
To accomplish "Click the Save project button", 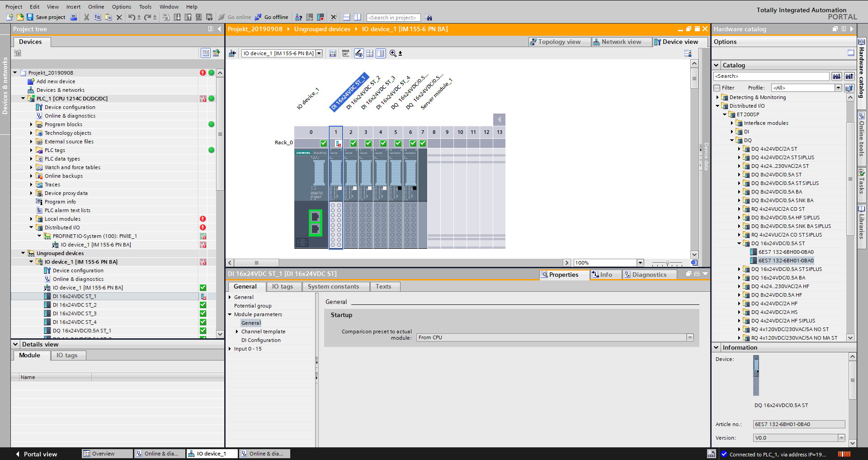I will pos(46,17).
